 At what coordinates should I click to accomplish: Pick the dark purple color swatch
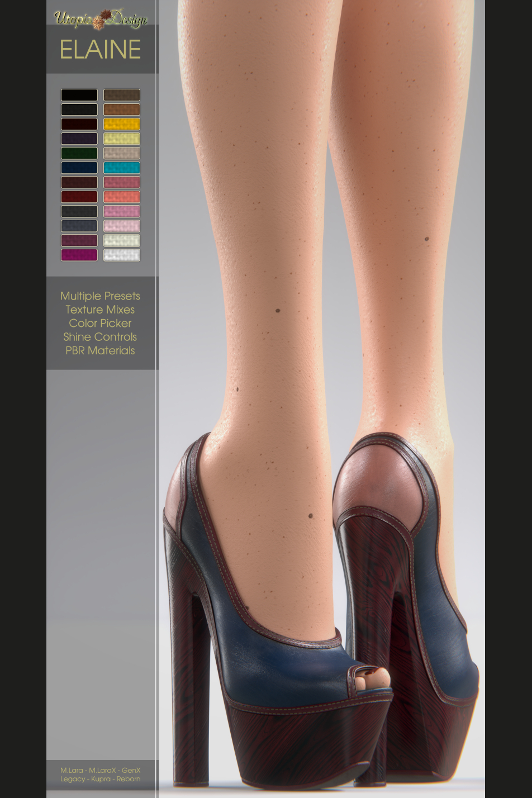[x=79, y=139]
